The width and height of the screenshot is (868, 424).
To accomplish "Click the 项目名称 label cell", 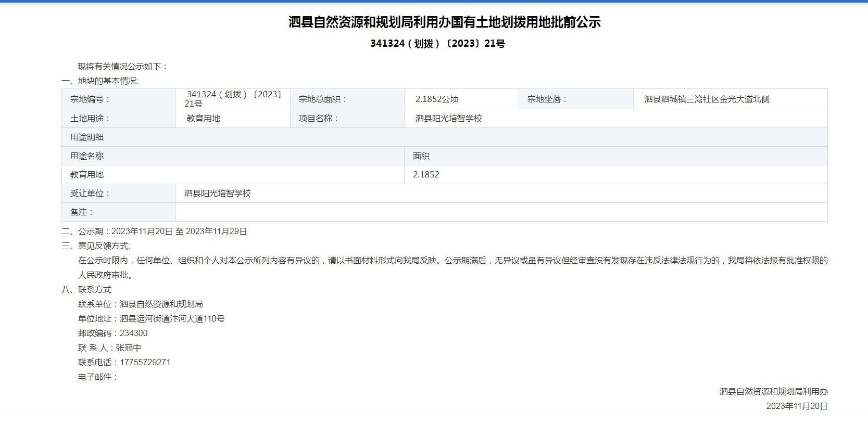I will pos(347,119).
